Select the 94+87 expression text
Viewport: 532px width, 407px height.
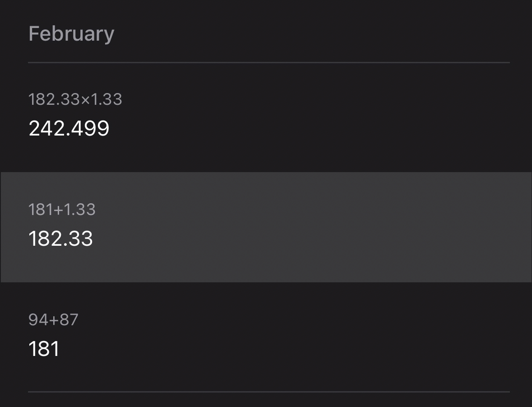tap(53, 320)
